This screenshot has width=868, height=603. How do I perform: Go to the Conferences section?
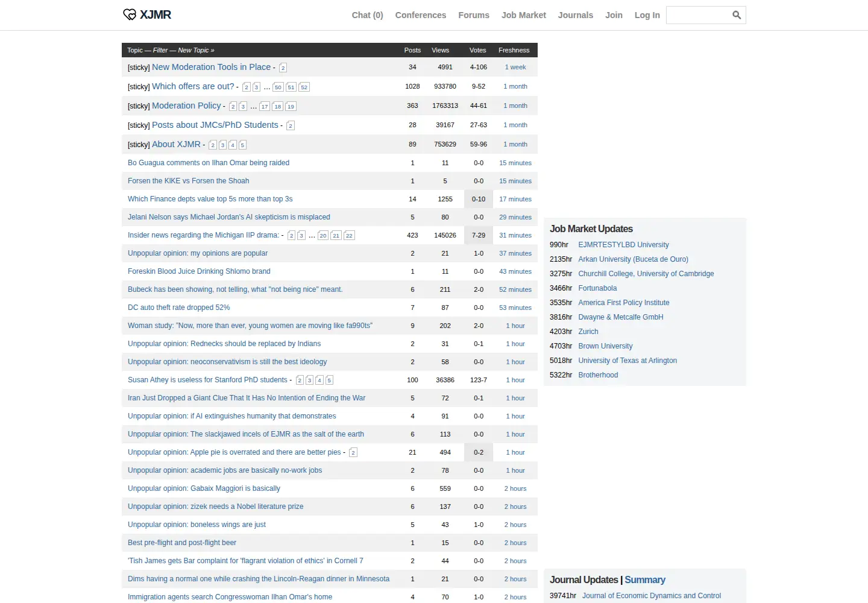(421, 15)
